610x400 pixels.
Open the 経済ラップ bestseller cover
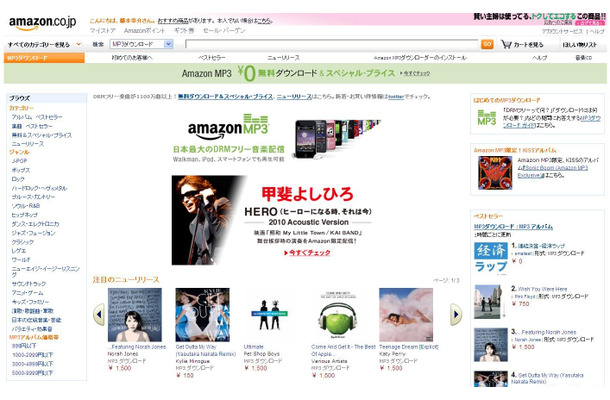491,258
